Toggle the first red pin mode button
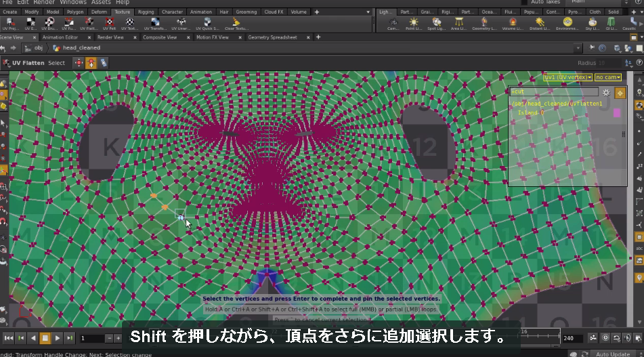This screenshot has height=357, width=644. click(x=79, y=63)
